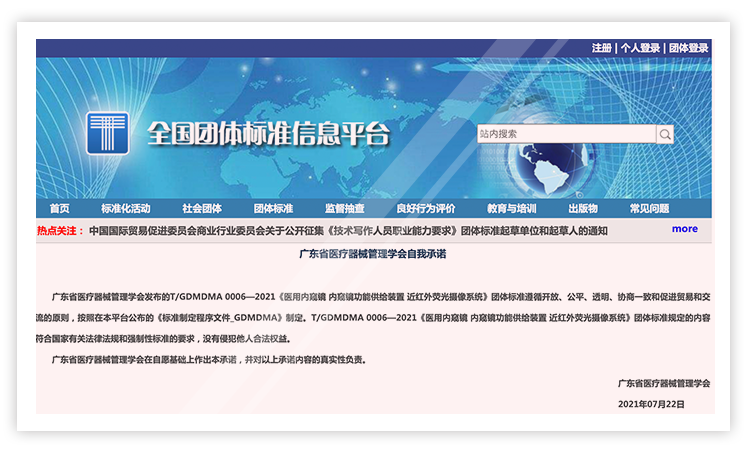Click the 全国团体标准信息平台 site title
750x453 pixels.
(x=268, y=134)
